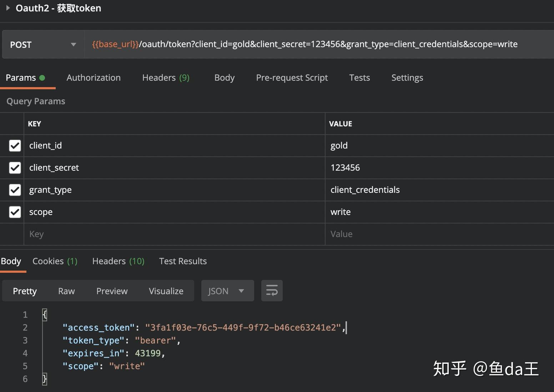Click the Query Params section label
The height and width of the screenshot is (392, 554).
(36, 101)
